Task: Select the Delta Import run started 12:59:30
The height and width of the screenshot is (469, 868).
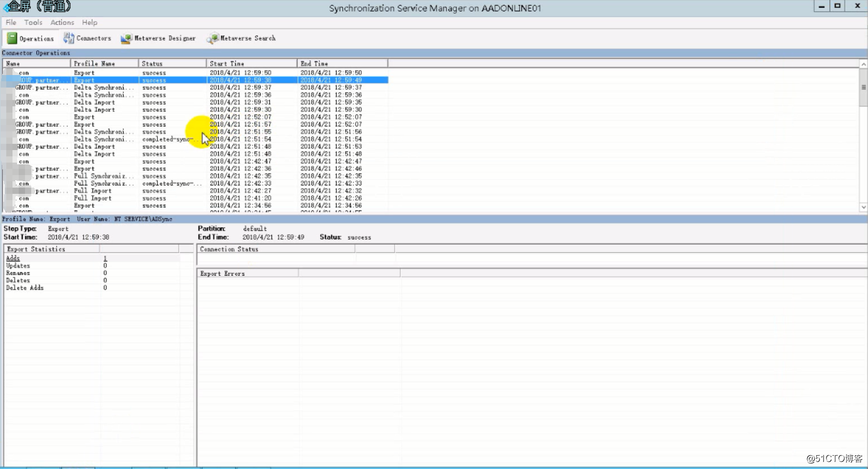Action: [195, 110]
